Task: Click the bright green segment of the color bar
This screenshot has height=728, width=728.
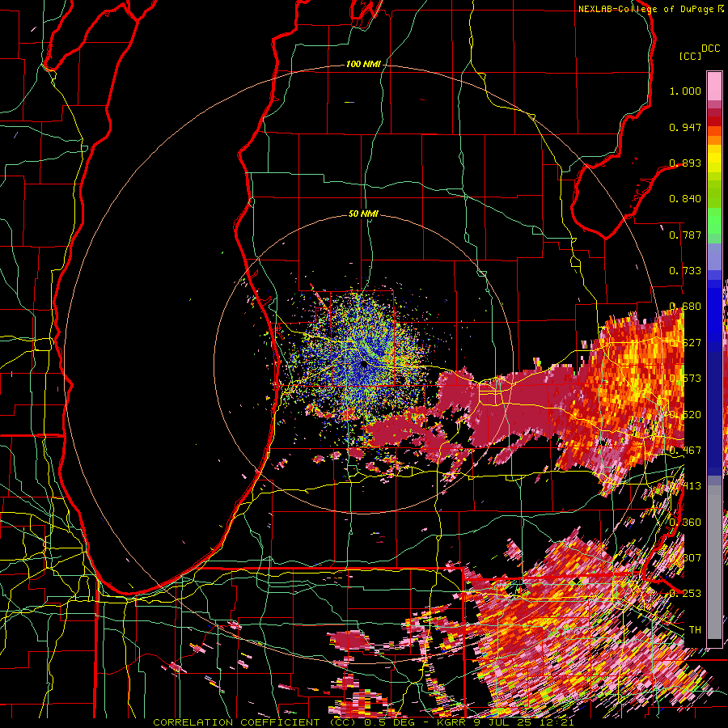Action: point(714,221)
